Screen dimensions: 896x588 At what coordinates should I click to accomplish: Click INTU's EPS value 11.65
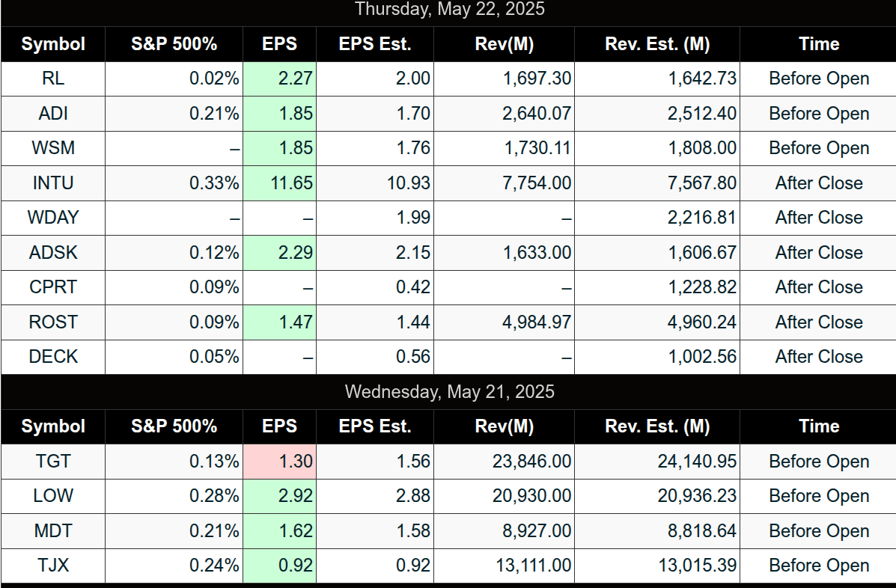[x=291, y=183]
